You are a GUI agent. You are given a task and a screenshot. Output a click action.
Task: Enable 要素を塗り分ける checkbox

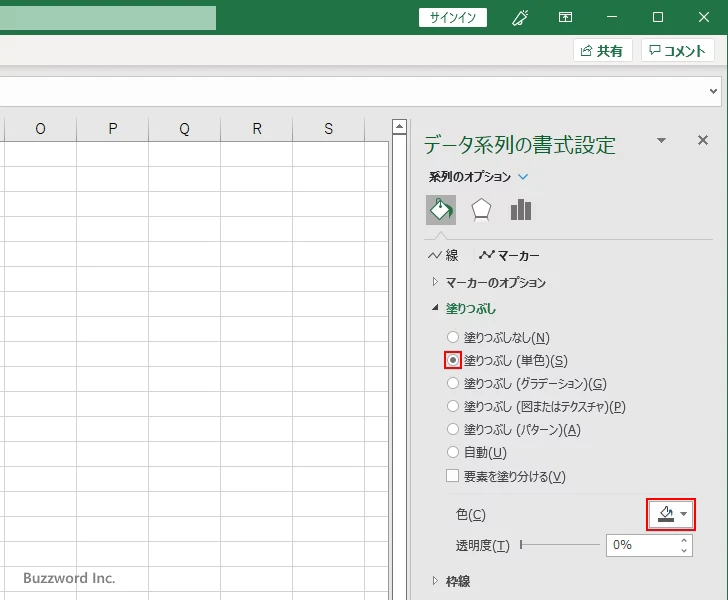click(453, 477)
